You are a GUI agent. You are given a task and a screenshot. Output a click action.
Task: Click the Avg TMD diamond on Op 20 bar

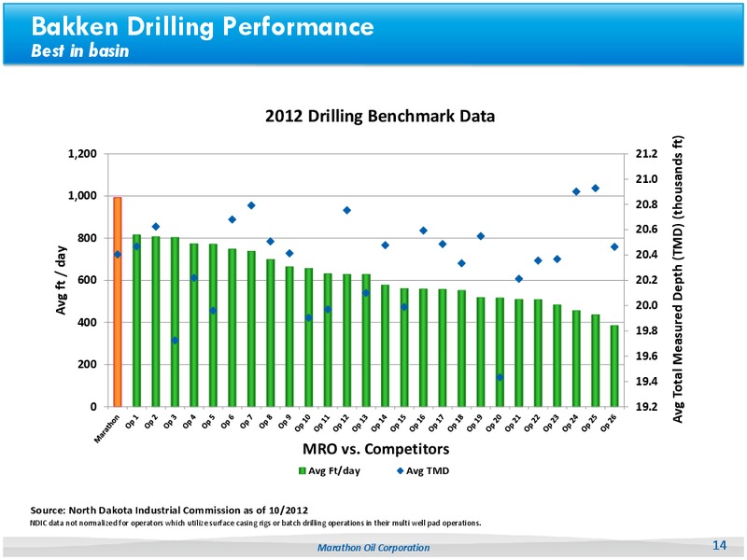coord(500,377)
